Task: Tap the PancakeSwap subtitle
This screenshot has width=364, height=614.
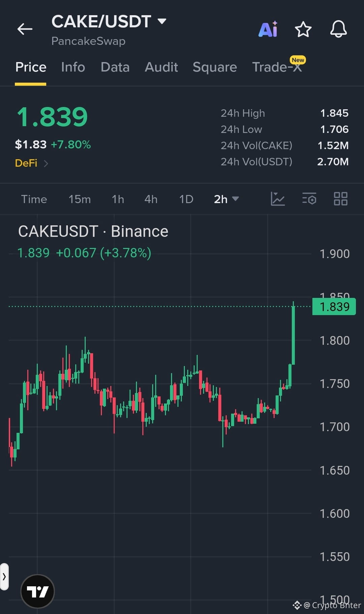Action: (88, 41)
